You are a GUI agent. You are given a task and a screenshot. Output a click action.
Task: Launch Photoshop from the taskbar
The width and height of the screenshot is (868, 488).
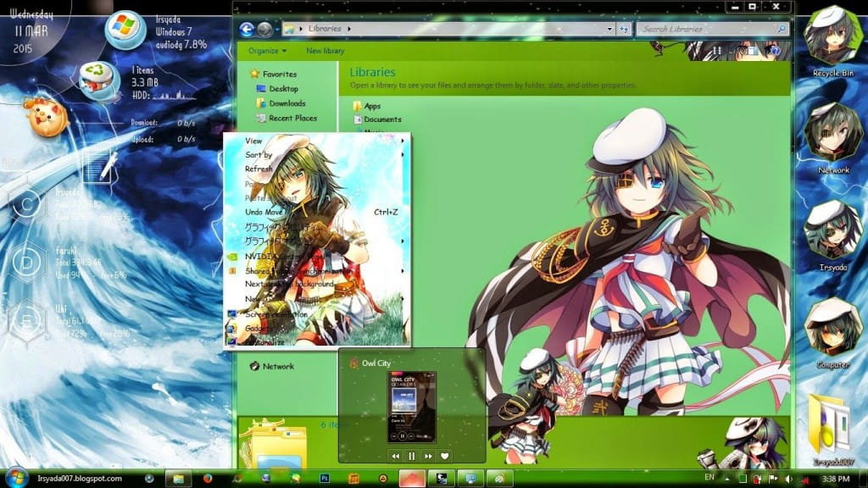(x=325, y=478)
